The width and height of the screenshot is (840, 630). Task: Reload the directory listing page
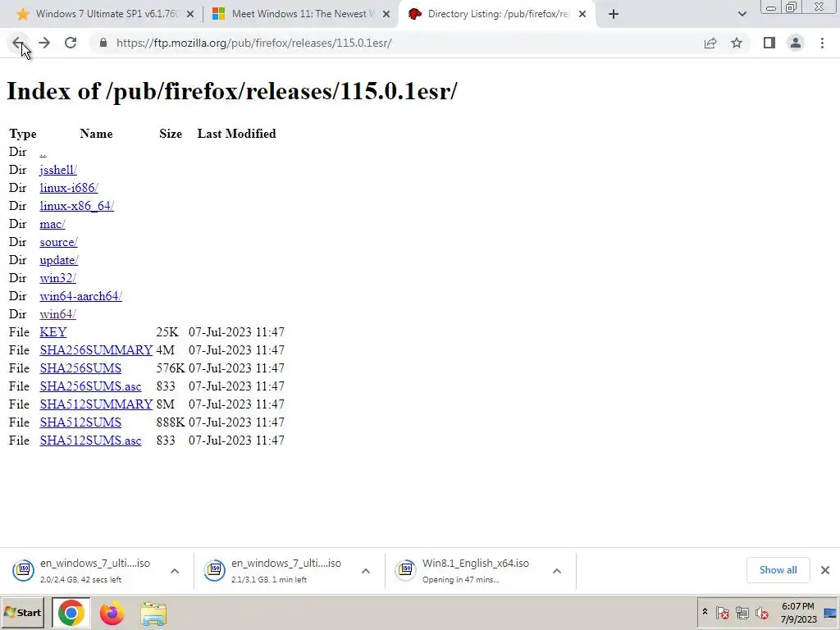coord(71,43)
